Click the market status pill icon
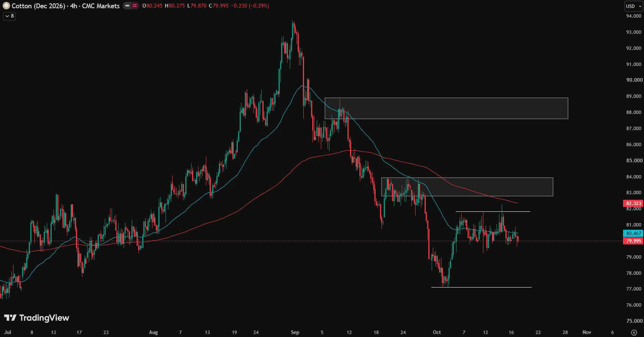Screen dimensions: 644x337 131,6
